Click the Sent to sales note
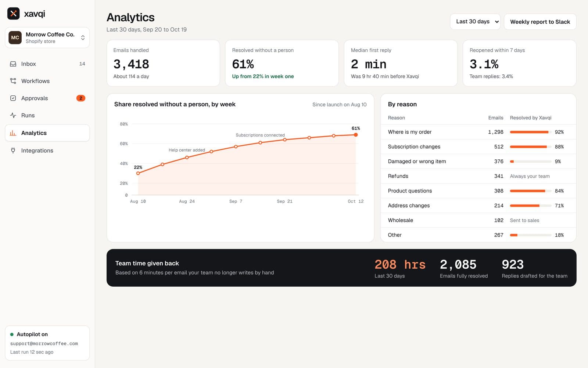 525,220
